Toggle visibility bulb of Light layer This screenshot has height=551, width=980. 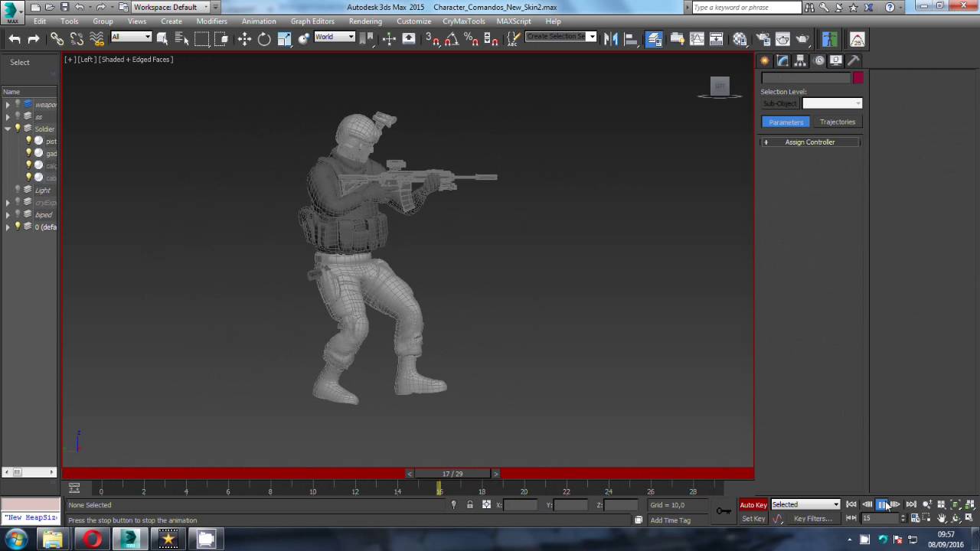18,190
